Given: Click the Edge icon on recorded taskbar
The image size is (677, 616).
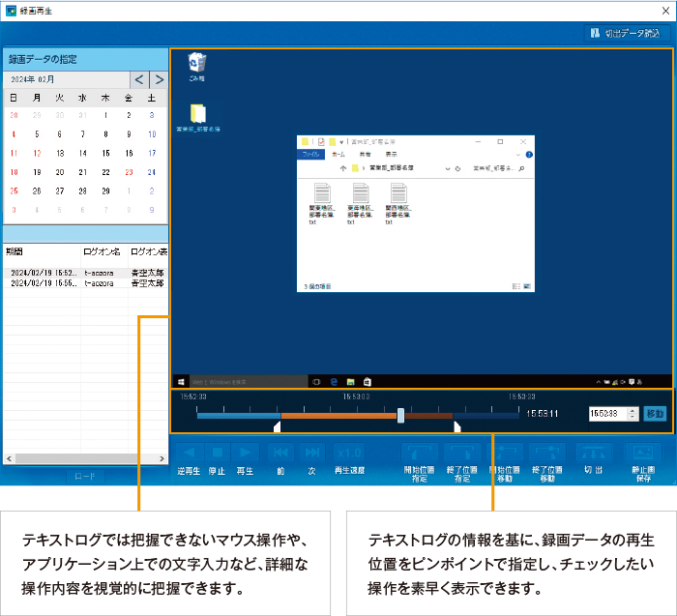Looking at the screenshot, I should [x=334, y=382].
